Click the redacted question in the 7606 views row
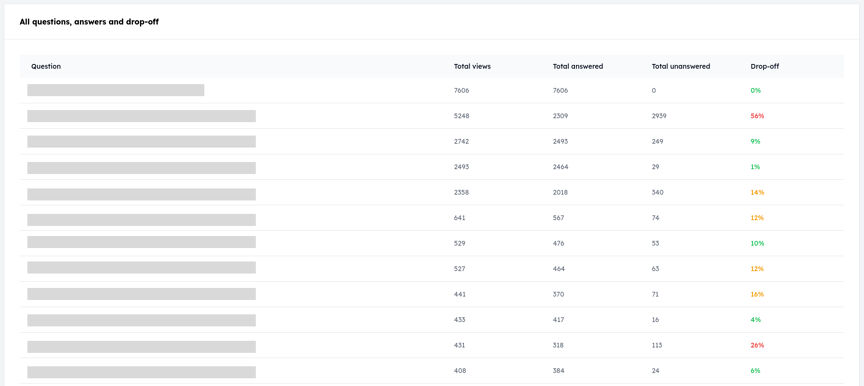 point(116,90)
